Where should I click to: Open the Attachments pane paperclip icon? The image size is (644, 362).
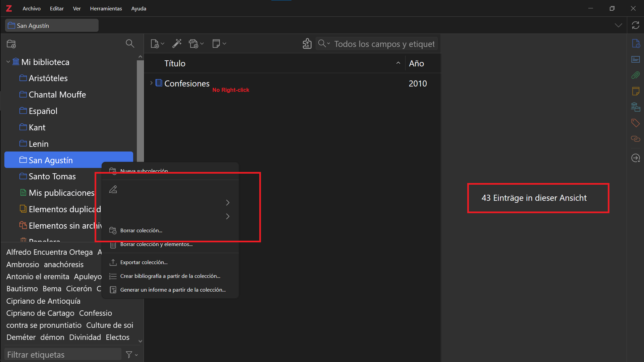[x=635, y=75]
